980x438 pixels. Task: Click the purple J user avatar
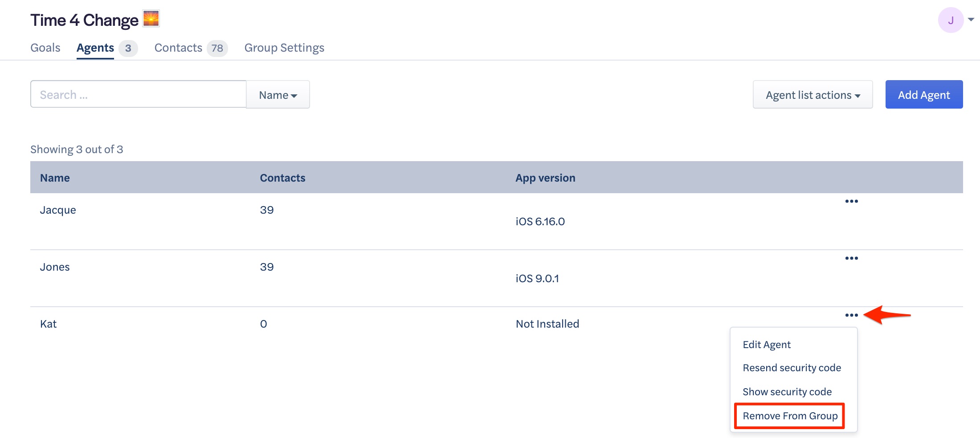coord(951,20)
